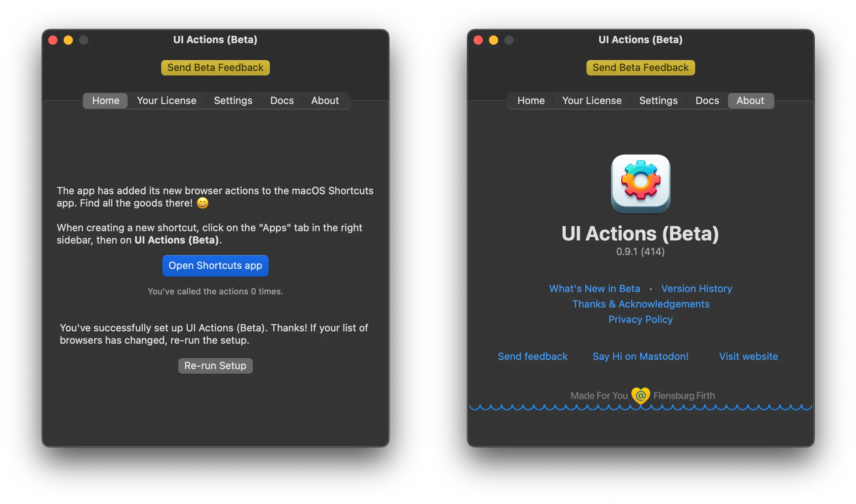The height and width of the screenshot is (504, 856).
Task: Visit website via About page link
Action: [748, 356]
